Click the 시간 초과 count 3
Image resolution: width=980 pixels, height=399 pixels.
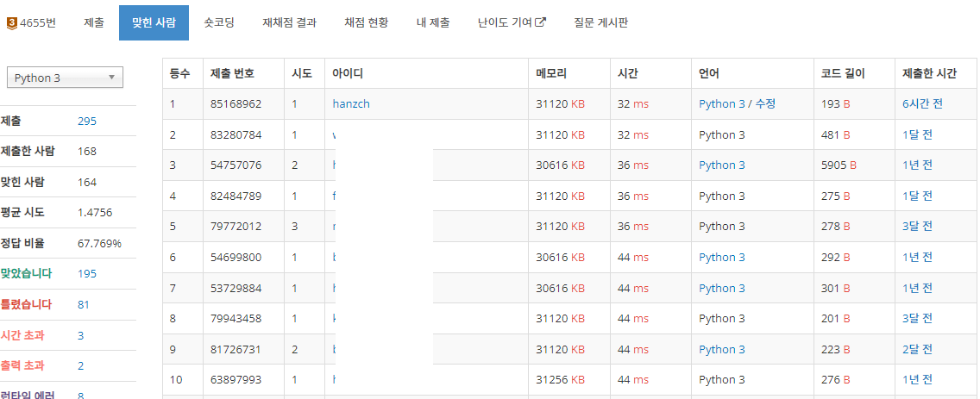pyautogui.click(x=80, y=336)
